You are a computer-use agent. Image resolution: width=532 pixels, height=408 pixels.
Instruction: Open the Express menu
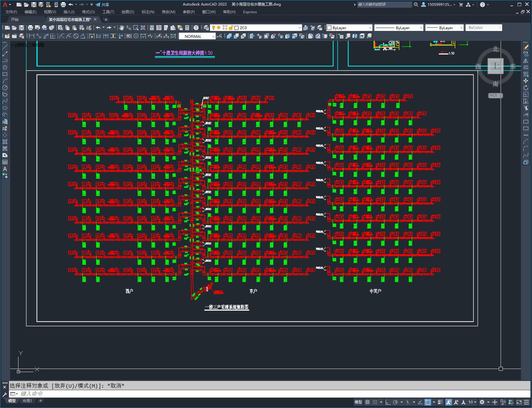click(250, 12)
